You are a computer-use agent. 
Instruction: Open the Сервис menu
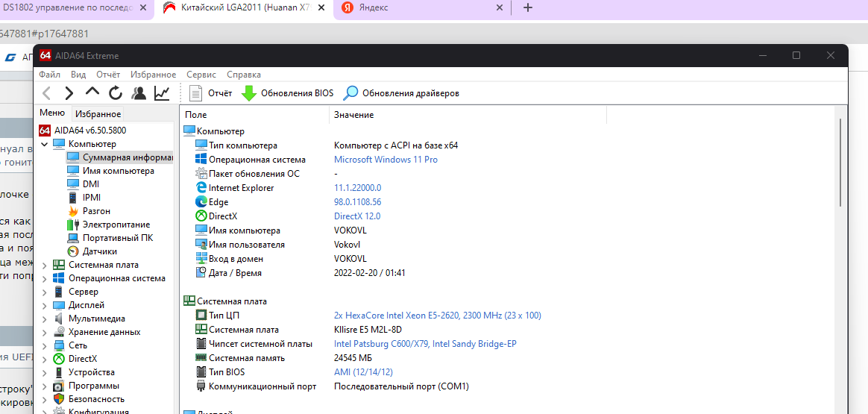point(201,75)
